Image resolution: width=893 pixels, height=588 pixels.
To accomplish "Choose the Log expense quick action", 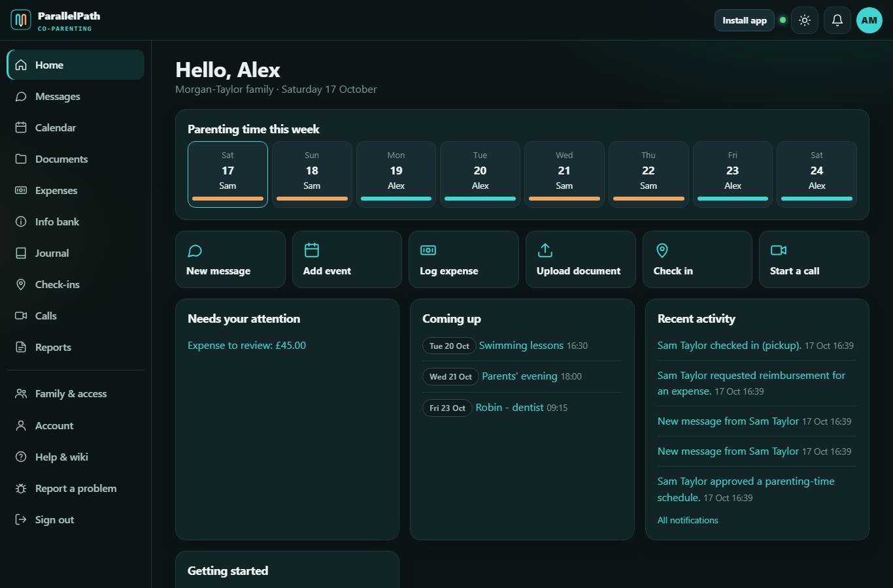I will click(463, 259).
